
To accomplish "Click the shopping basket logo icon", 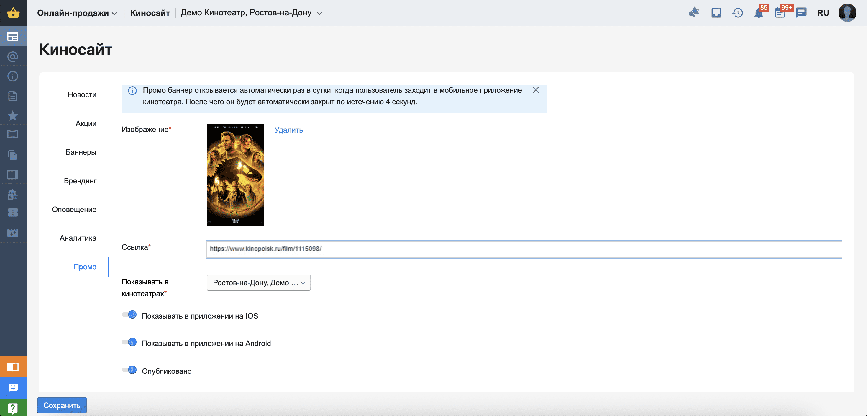I will [13, 13].
